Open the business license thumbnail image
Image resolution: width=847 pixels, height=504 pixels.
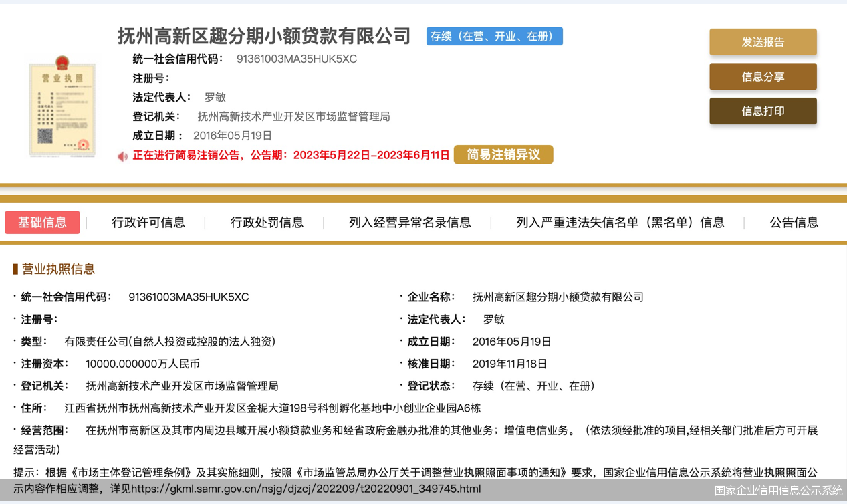coord(62,108)
